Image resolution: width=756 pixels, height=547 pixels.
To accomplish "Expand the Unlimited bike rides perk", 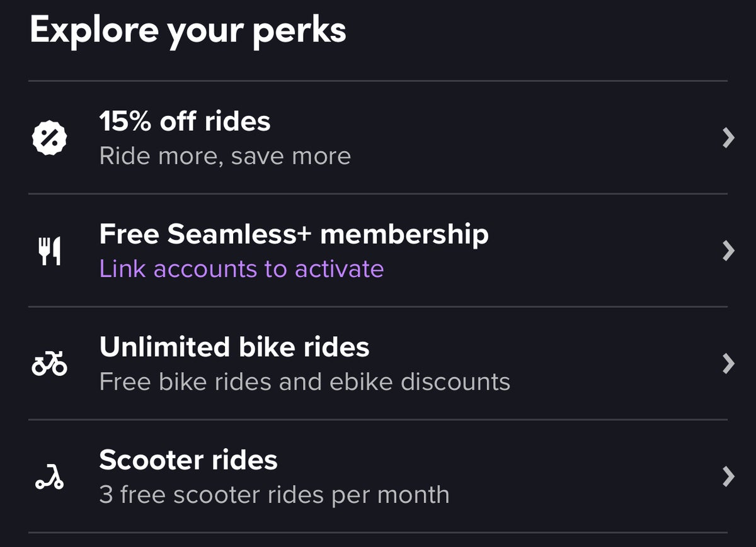I will pos(728,363).
